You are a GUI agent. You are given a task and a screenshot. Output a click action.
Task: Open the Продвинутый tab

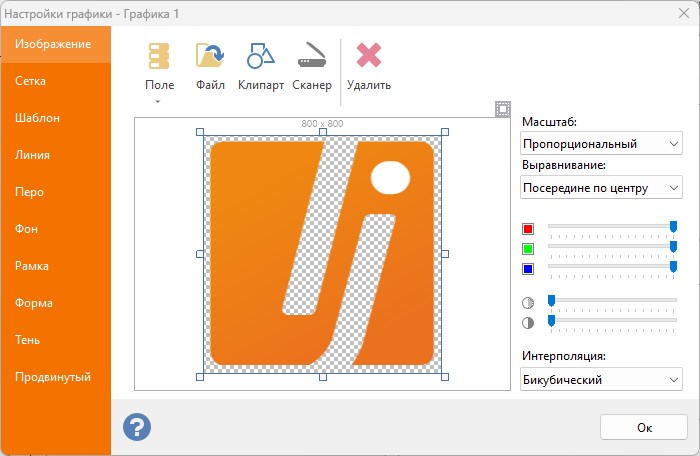click(x=55, y=377)
